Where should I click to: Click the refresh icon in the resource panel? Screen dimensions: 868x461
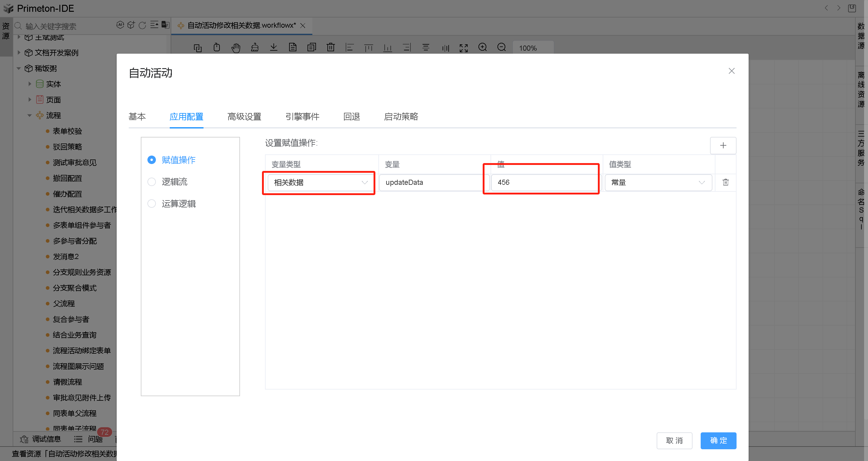[x=142, y=25]
